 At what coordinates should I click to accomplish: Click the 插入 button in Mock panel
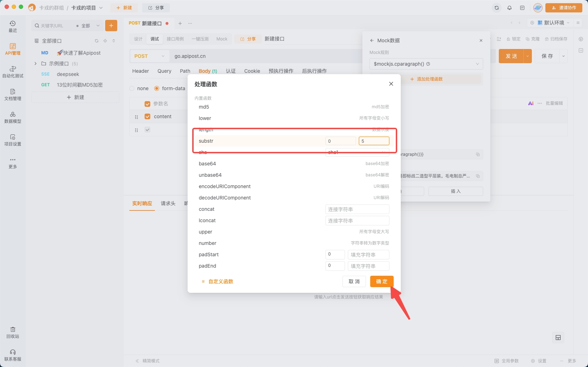tap(456, 191)
